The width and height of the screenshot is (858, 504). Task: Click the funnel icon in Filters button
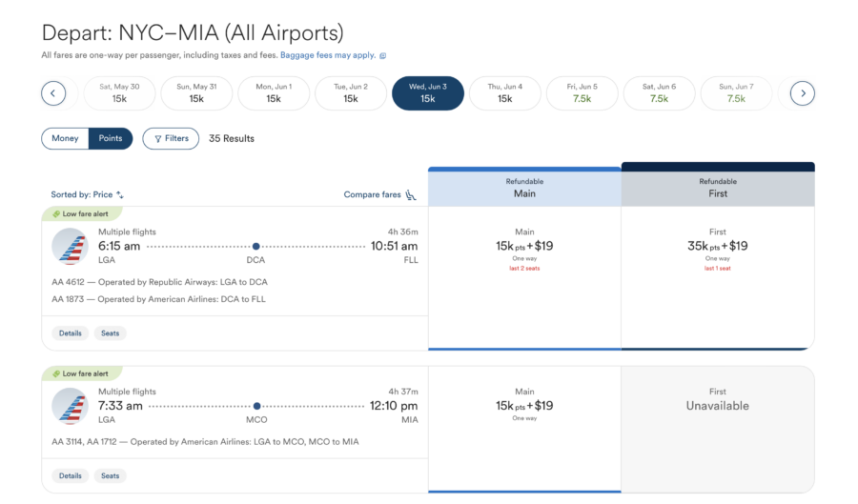point(157,139)
